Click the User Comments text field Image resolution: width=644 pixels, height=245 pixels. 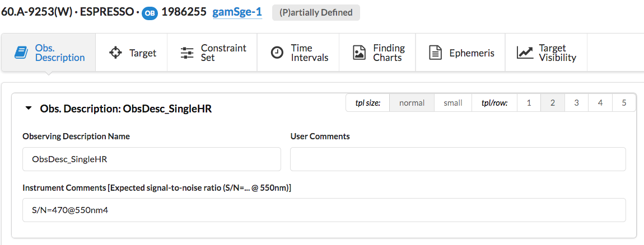coord(458,159)
